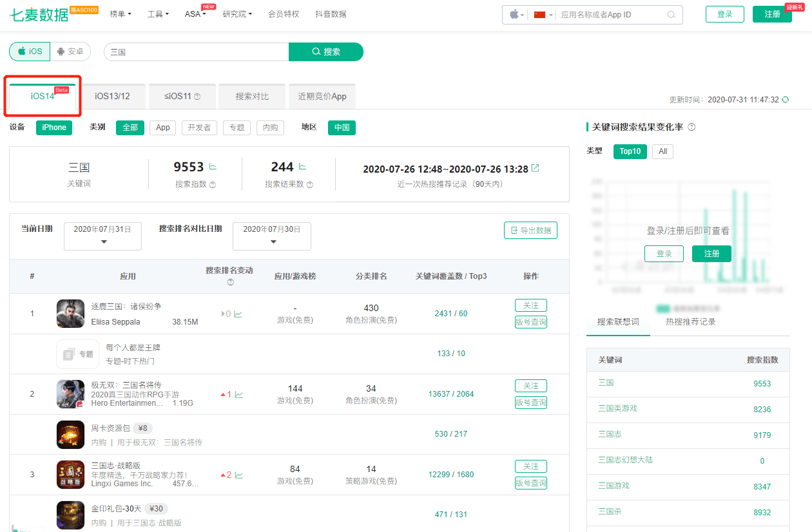Select the All type filter
812x532 pixels.
(662, 151)
